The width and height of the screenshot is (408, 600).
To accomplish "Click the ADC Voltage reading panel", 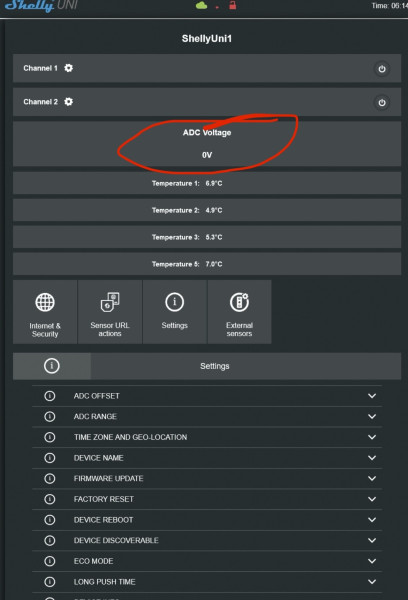I will [x=207, y=144].
